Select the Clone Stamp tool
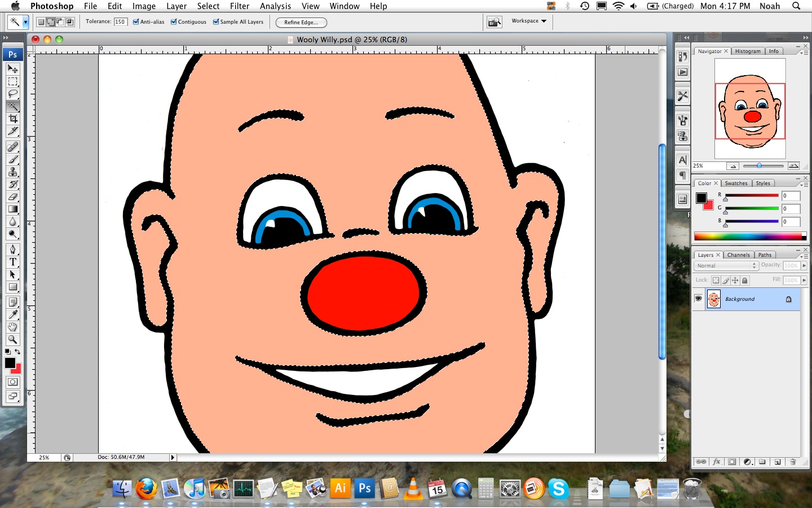 12,172
